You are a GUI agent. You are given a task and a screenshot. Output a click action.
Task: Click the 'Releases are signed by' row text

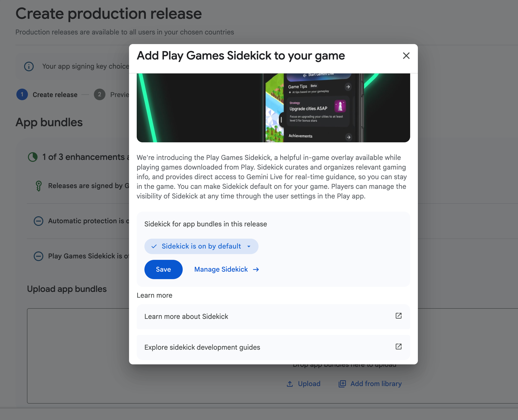pos(89,186)
